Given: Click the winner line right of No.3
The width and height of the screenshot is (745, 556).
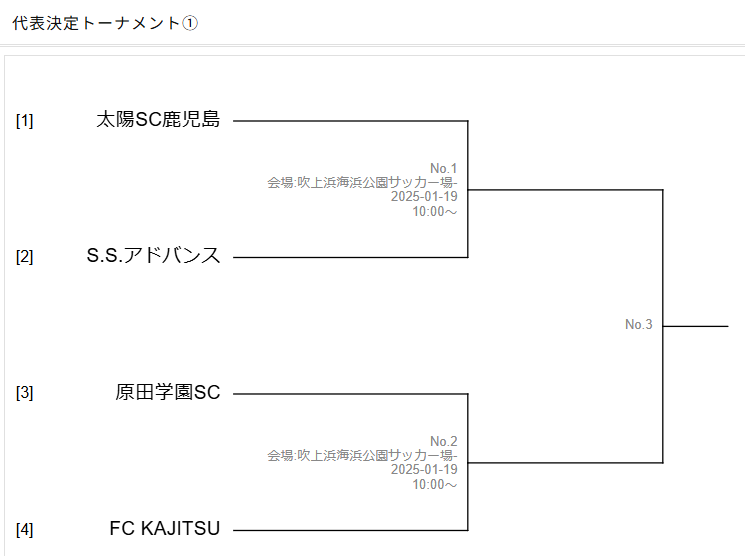Looking at the screenshot, I should 696,326.
